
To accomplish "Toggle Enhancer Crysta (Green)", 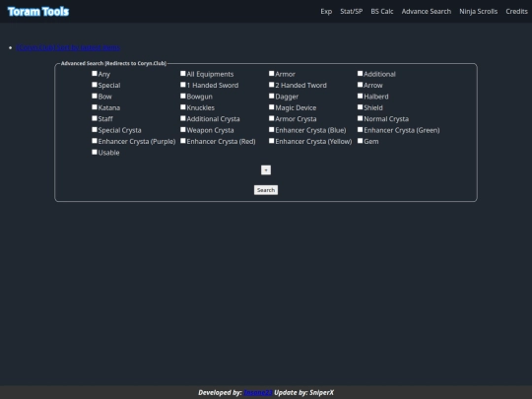I will tap(361, 130).
